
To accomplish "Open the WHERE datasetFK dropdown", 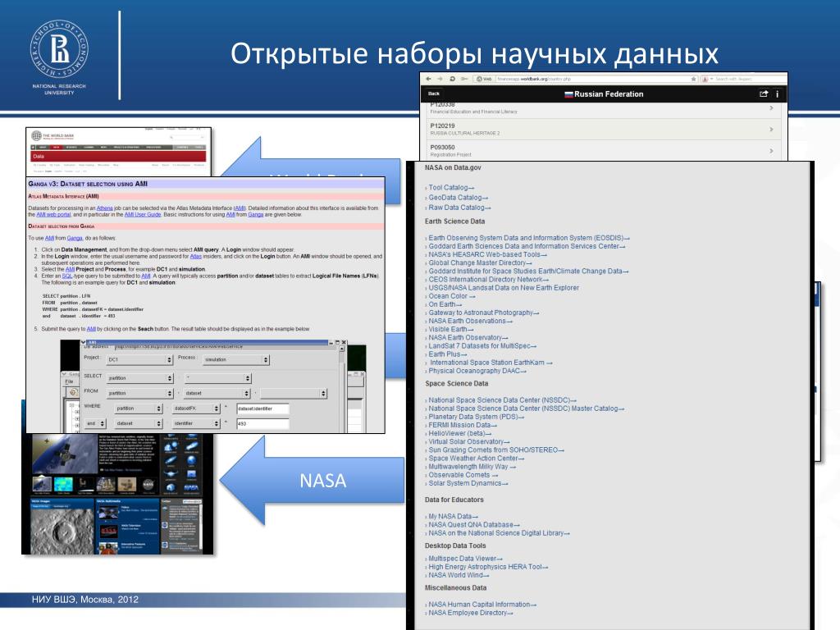I will coord(196,409).
